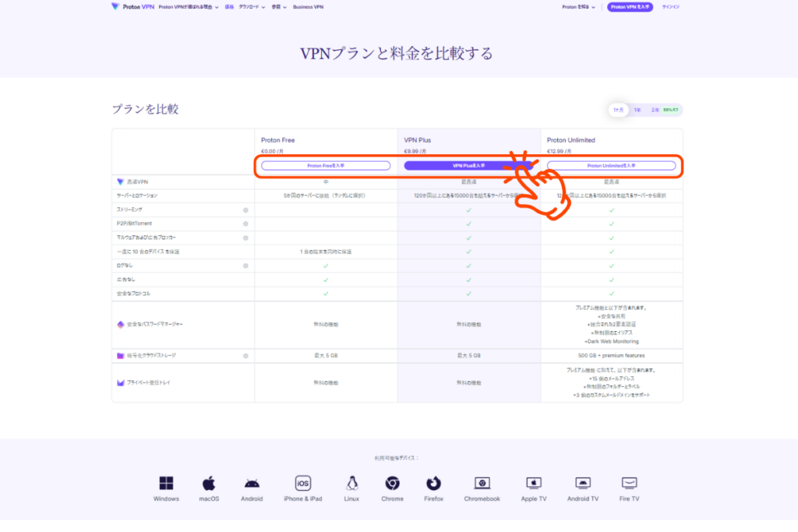This screenshot has height=532, width=798.
Task: Click the Windows platform icon
Action: tap(166, 483)
